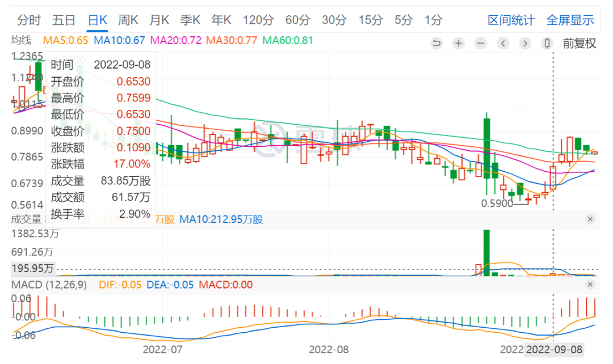The image size is (613, 364).
Task: Click the MACD (12,26,9) indicator label
Action: (49, 284)
